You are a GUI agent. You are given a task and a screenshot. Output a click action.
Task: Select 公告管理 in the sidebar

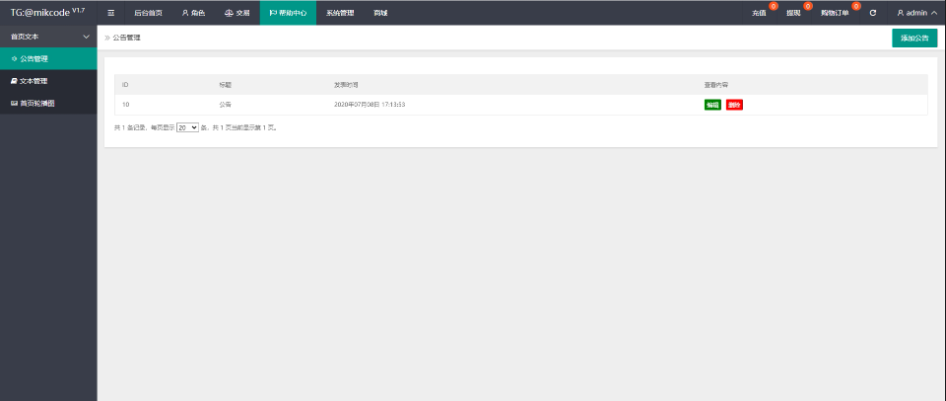click(48, 58)
